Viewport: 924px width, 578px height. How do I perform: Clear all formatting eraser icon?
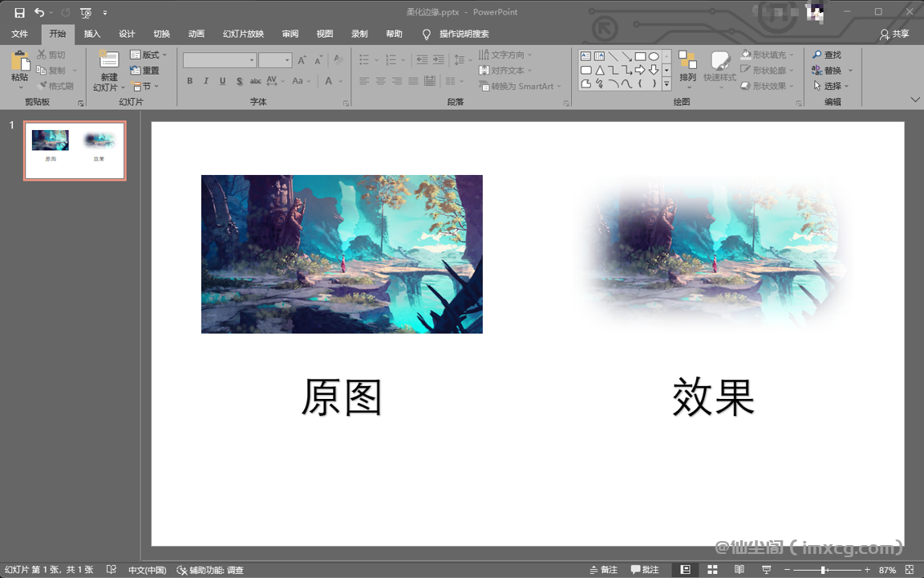click(x=338, y=59)
